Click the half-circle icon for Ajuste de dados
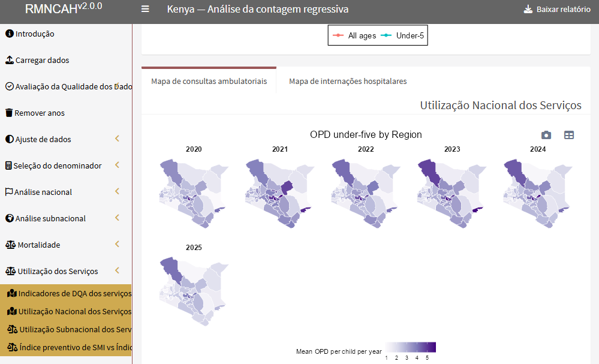599x364 pixels. pos(10,139)
